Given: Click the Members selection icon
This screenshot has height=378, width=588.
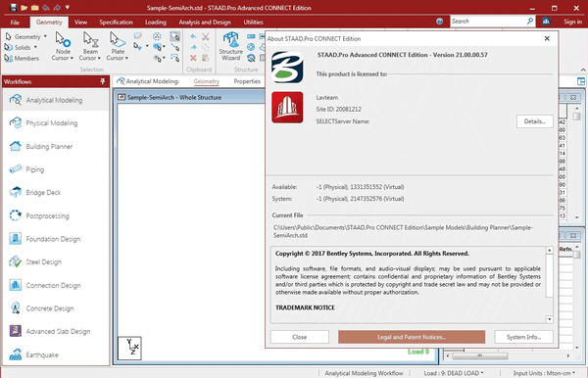Looking at the screenshot, I should click(22, 58).
